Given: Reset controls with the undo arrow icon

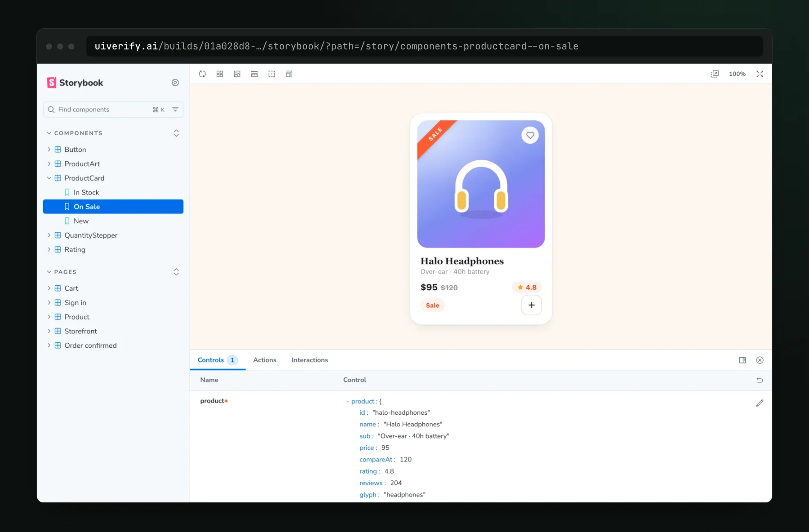Looking at the screenshot, I should [x=760, y=380].
